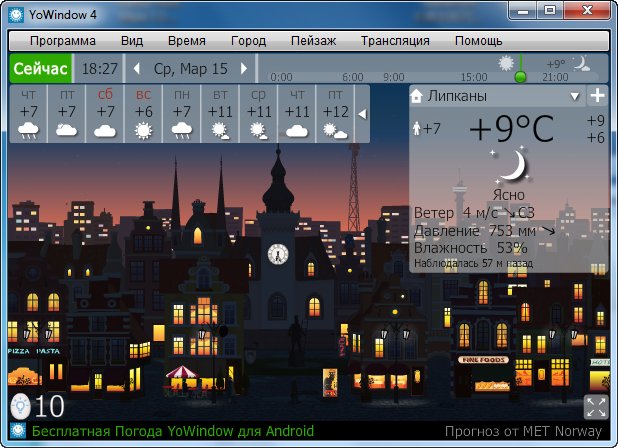Click the YoWindow app icon in the title bar
Viewport: 618px width, 448px height.
click(16, 13)
